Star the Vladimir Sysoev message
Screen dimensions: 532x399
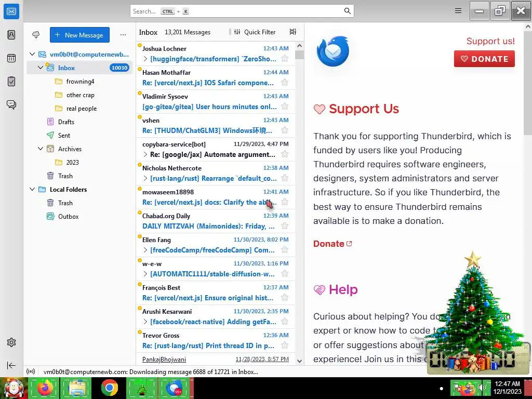[x=285, y=107]
